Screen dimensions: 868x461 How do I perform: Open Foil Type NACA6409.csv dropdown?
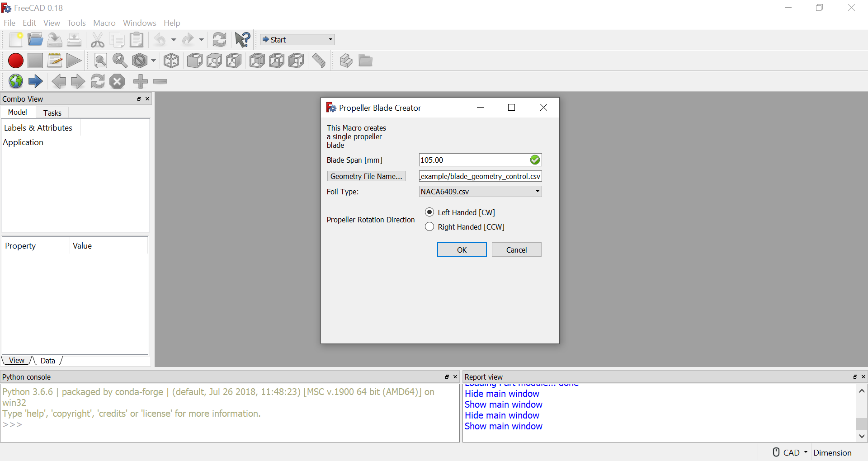(480, 192)
